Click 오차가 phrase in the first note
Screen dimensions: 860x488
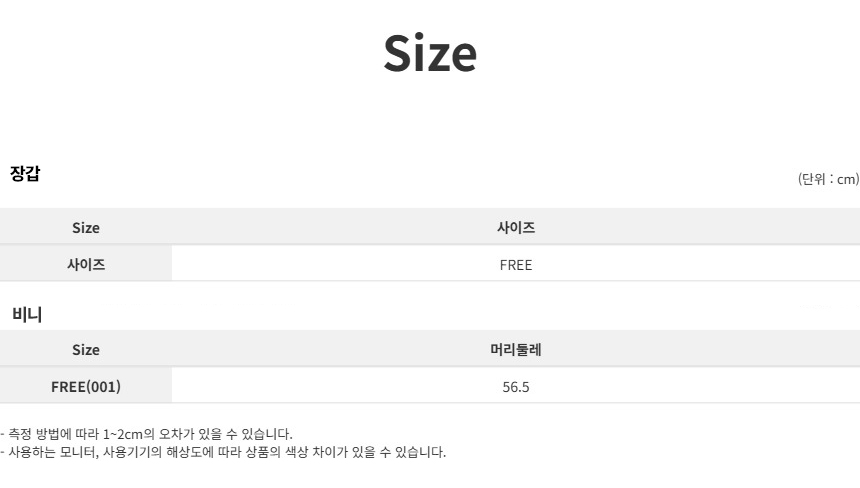(x=181, y=434)
